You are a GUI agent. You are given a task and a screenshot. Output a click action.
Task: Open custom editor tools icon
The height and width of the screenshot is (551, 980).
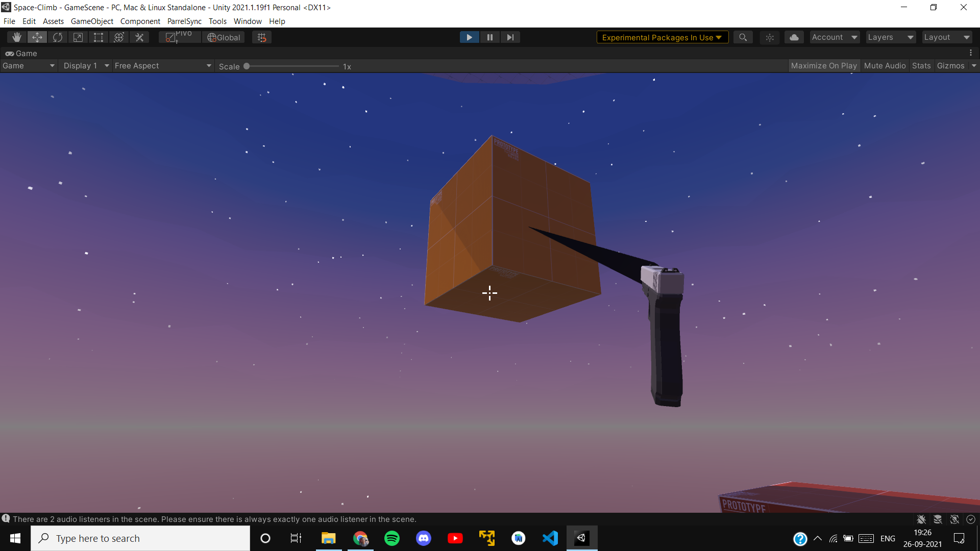pyautogui.click(x=139, y=37)
